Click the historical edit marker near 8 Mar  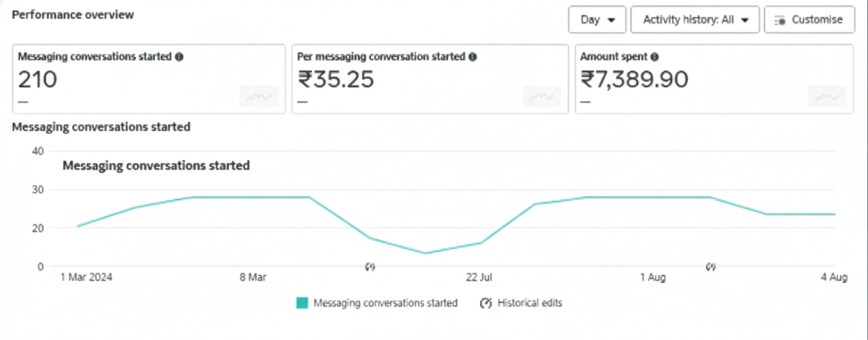[370, 267]
